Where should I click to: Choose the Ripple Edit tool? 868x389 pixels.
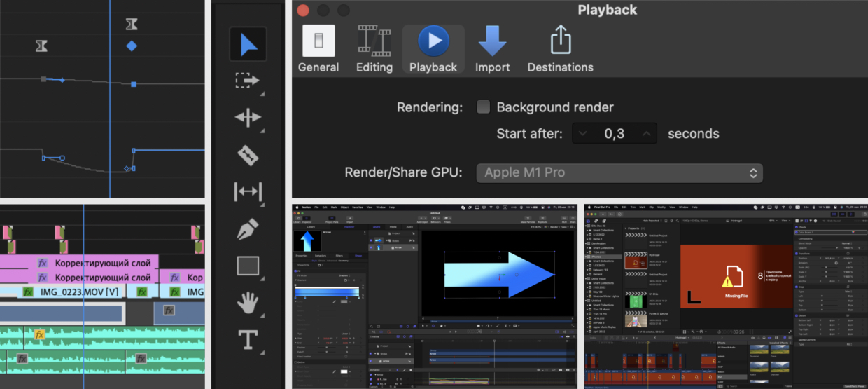tap(248, 118)
